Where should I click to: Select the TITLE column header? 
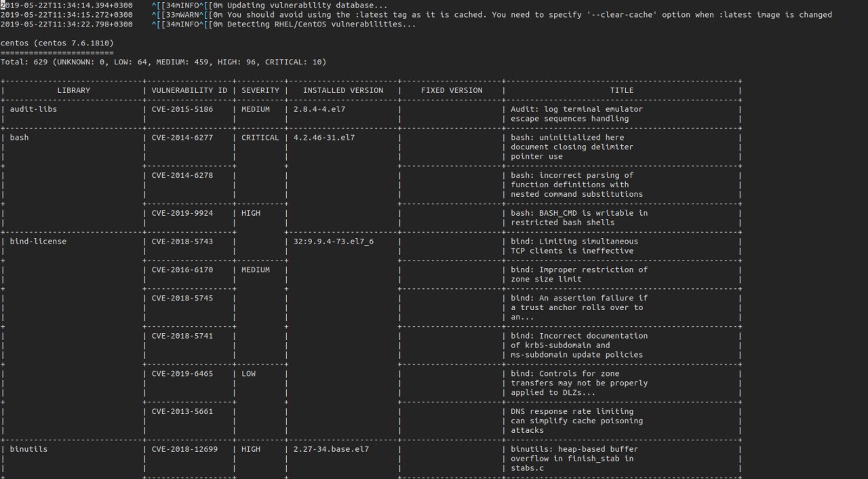pyautogui.click(x=622, y=90)
